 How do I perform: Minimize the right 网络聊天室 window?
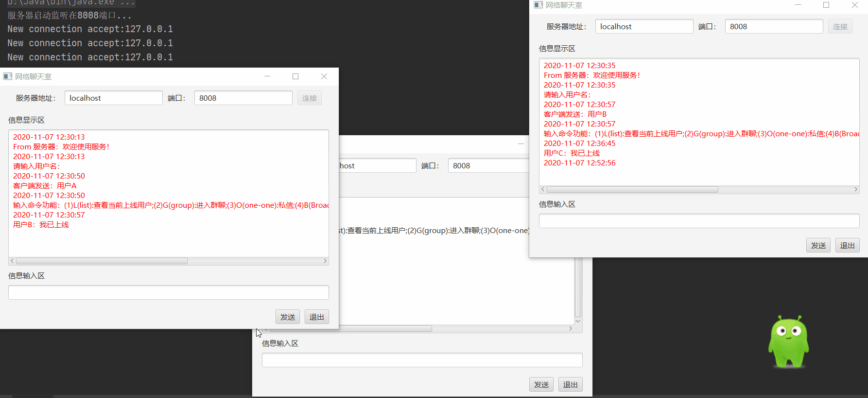[x=798, y=5]
